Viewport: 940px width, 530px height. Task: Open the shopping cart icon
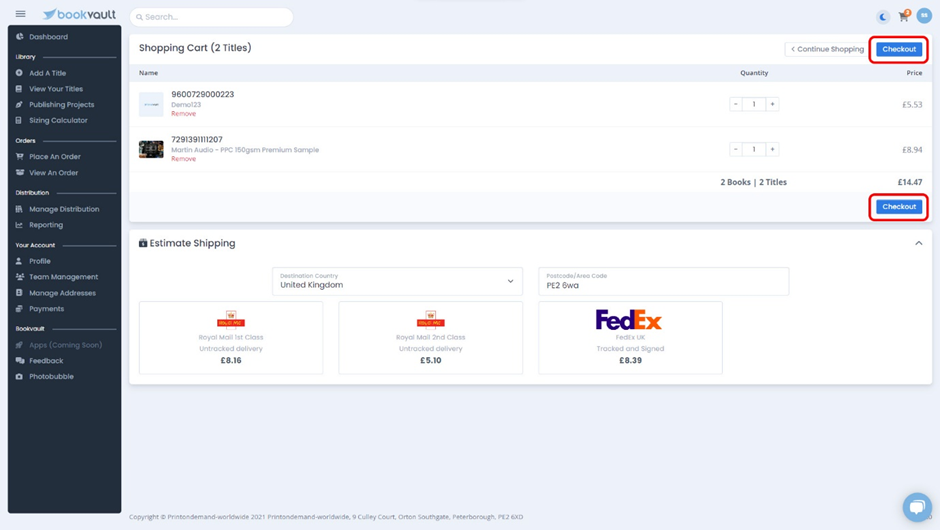point(903,16)
